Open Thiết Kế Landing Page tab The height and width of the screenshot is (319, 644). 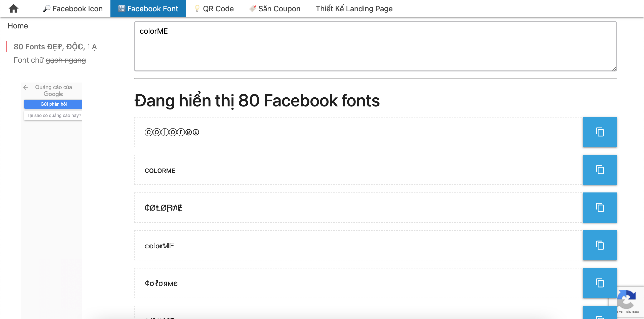[354, 9]
